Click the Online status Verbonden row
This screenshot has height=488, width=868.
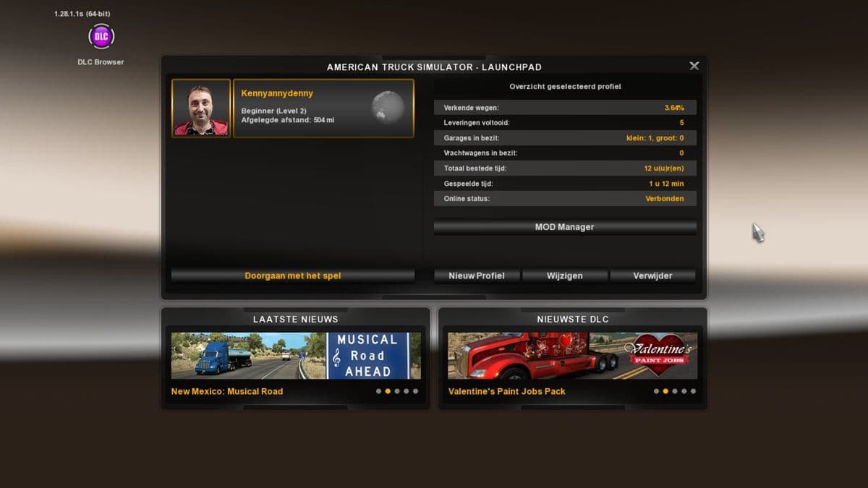(x=565, y=199)
